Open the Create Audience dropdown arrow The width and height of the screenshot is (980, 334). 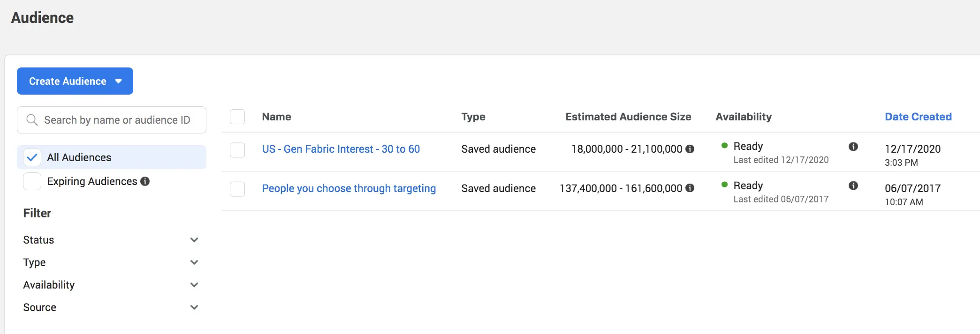[118, 81]
